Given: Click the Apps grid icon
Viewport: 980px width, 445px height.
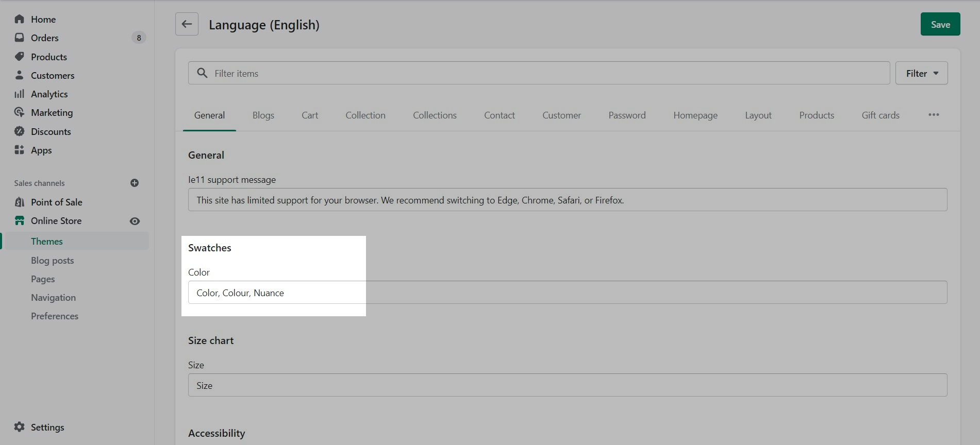Looking at the screenshot, I should [x=20, y=150].
